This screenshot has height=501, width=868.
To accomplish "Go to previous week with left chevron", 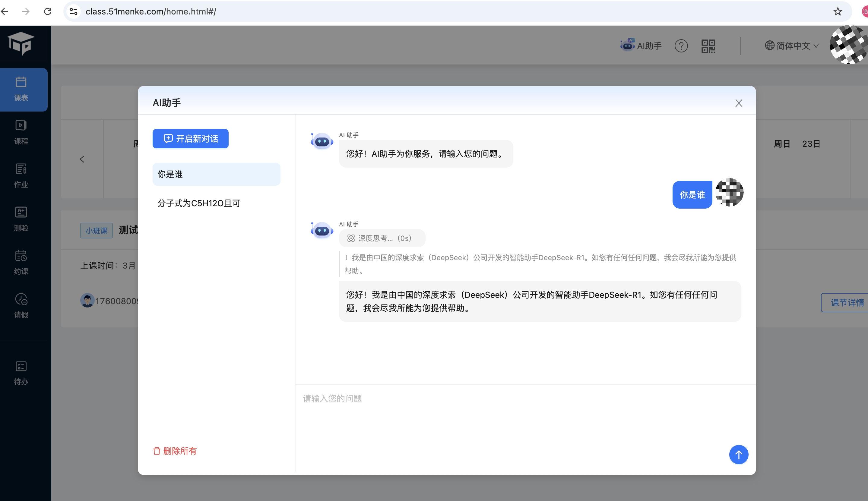I will (x=82, y=159).
